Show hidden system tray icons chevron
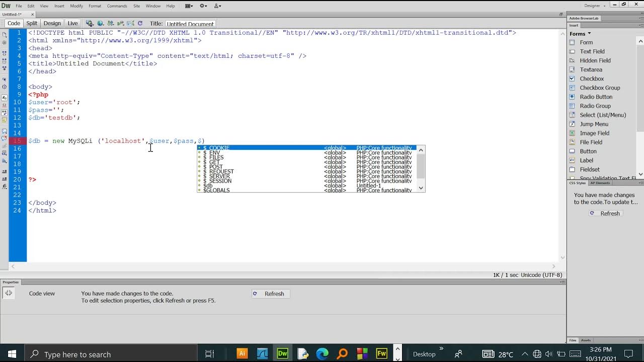The width and height of the screenshot is (644, 362). click(x=525, y=354)
